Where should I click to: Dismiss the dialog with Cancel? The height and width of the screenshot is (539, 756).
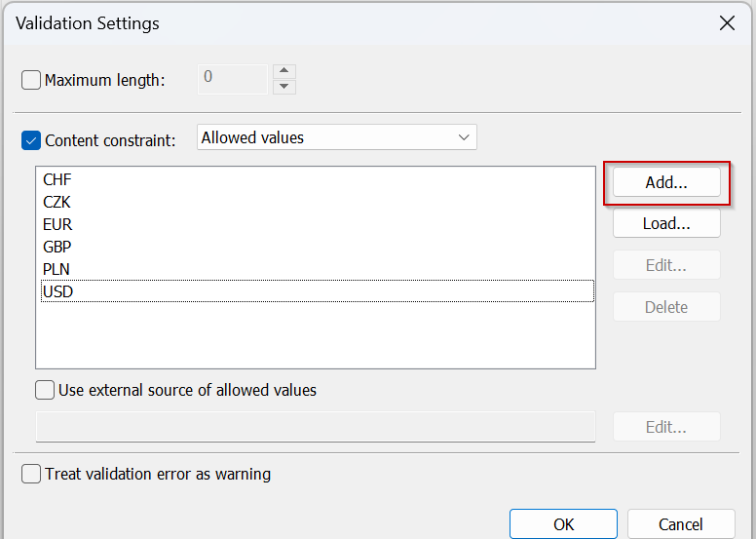coord(681,524)
